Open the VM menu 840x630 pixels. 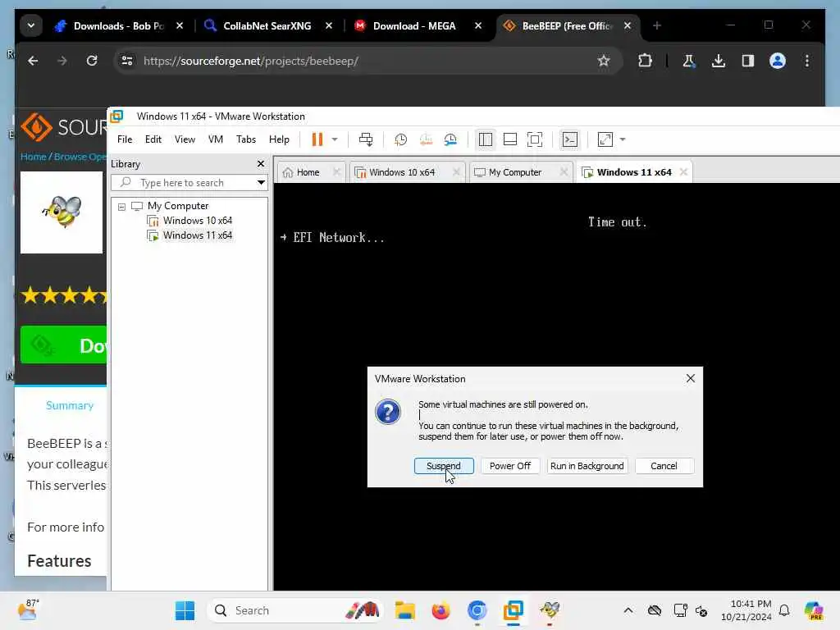pyautogui.click(x=216, y=139)
